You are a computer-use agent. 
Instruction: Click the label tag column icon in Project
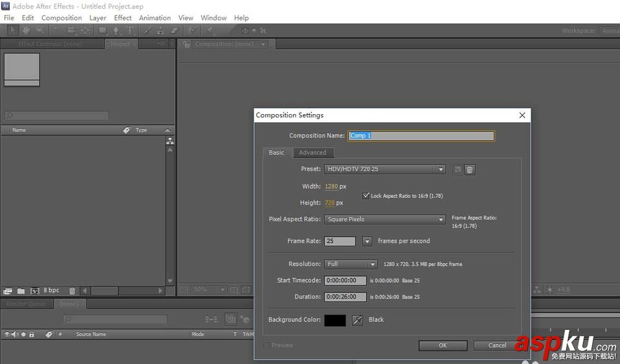click(126, 130)
